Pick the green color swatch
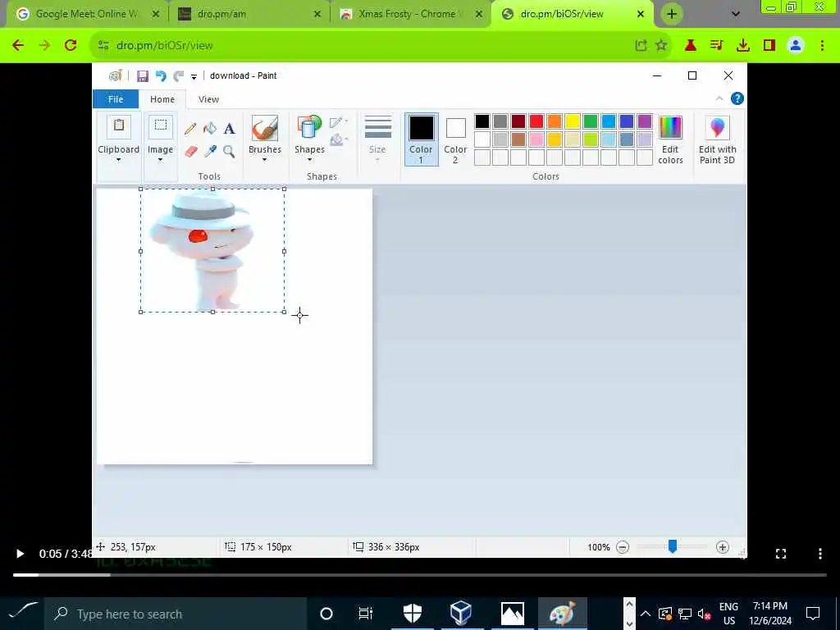The image size is (840, 630). click(591, 121)
